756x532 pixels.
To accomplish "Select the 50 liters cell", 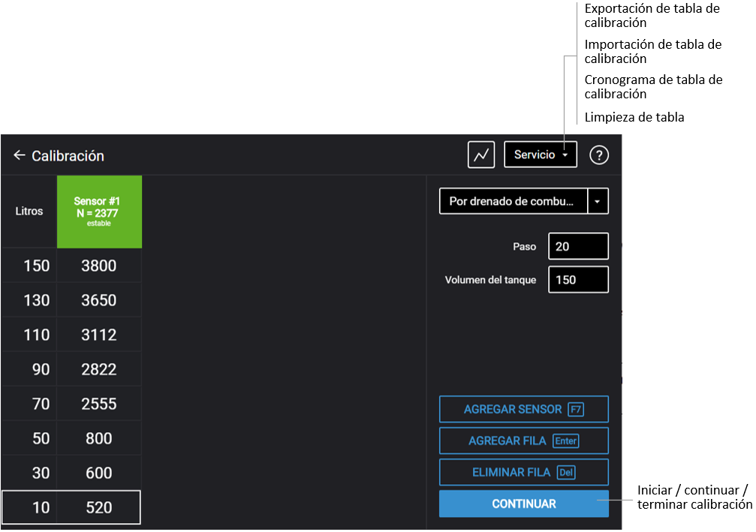I will point(30,438).
